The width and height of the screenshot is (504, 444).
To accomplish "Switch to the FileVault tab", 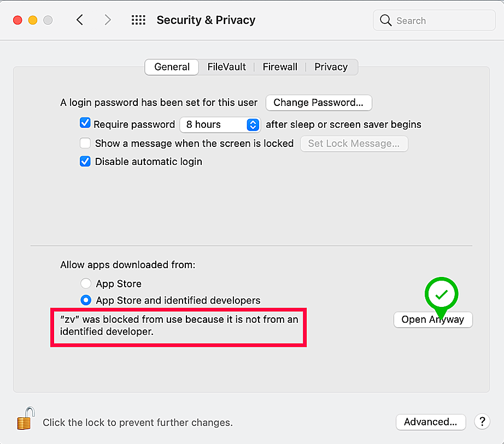I will [227, 67].
